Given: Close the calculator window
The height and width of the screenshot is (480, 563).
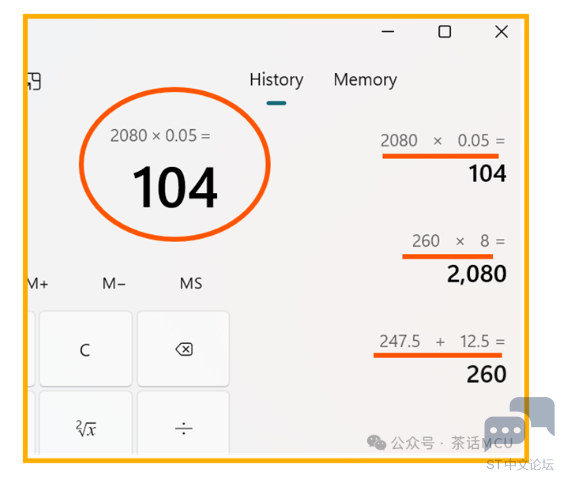Looking at the screenshot, I should click(x=501, y=32).
